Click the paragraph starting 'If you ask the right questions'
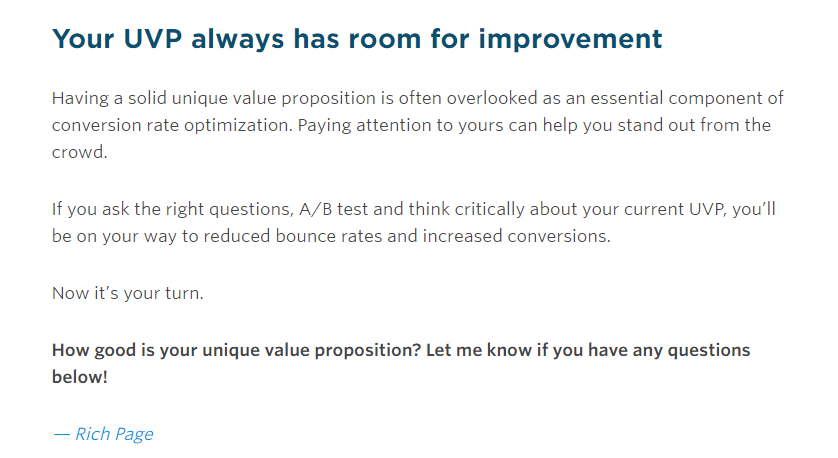 click(x=414, y=222)
